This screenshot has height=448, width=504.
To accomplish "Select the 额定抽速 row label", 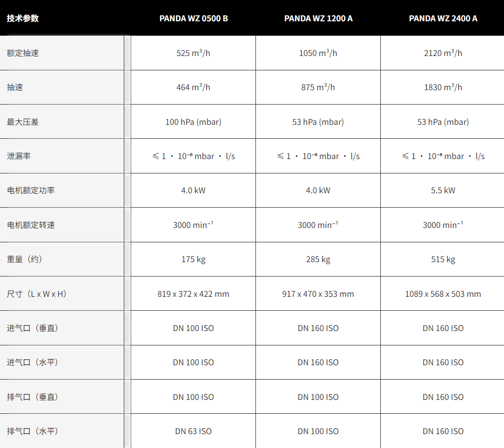I will tap(23, 53).
